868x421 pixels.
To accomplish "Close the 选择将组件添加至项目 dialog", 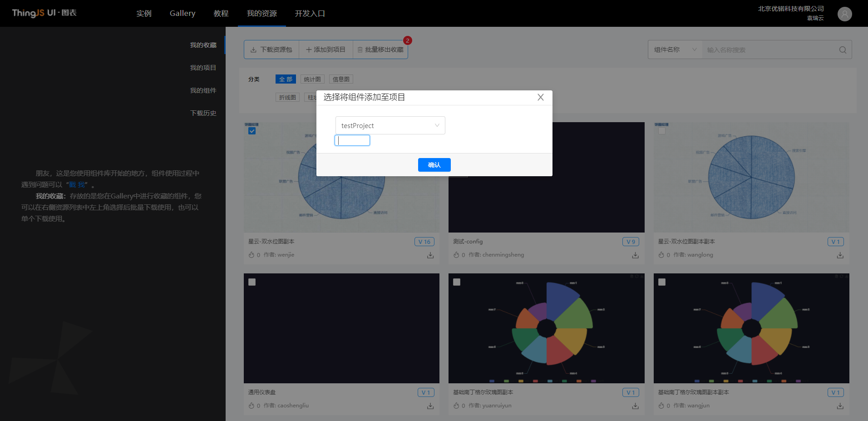I will (x=540, y=97).
